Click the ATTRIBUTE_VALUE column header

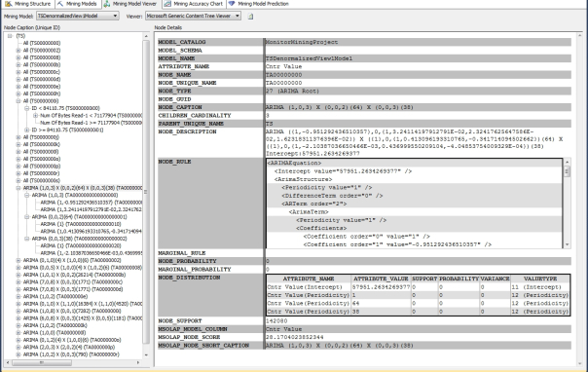pyautogui.click(x=381, y=279)
